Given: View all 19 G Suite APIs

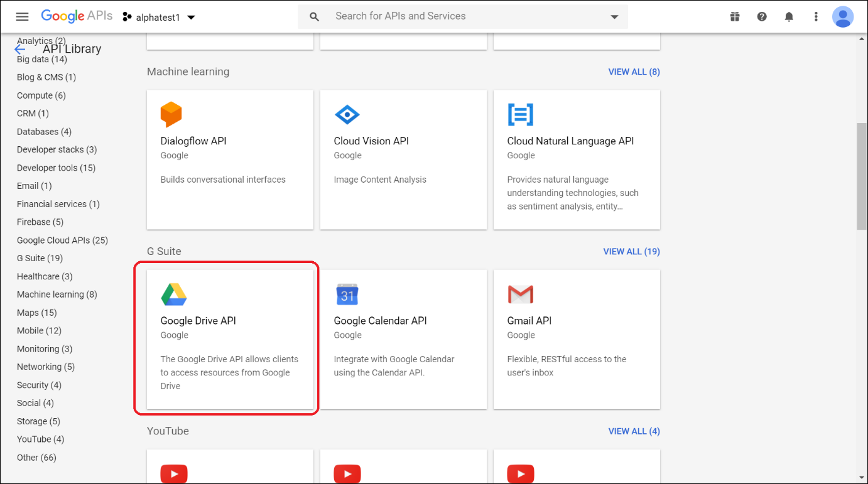Looking at the screenshot, I should pyautogui.click(x=631, y=252).
